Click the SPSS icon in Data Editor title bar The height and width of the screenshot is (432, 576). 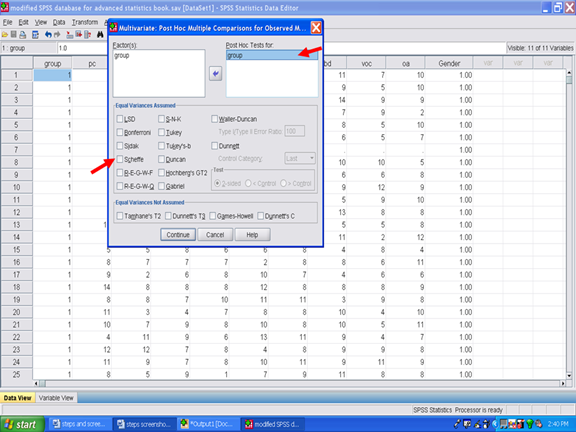click(5, 7)
